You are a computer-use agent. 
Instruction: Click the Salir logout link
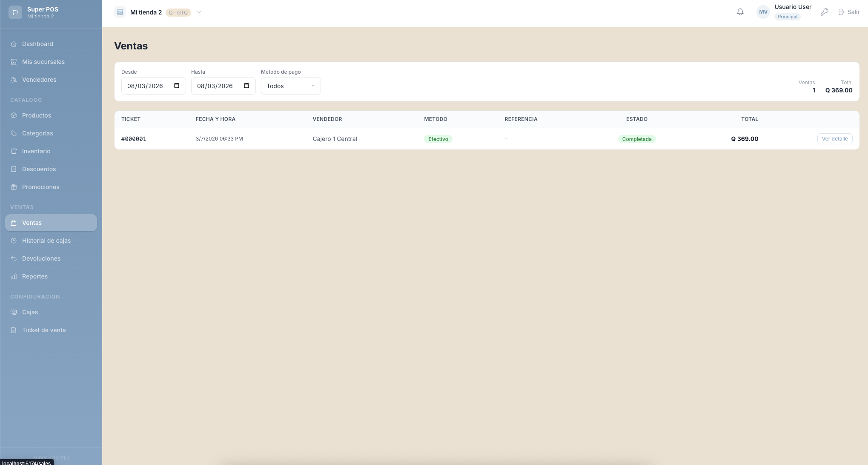pyautogui.click(x=849, y=12)
